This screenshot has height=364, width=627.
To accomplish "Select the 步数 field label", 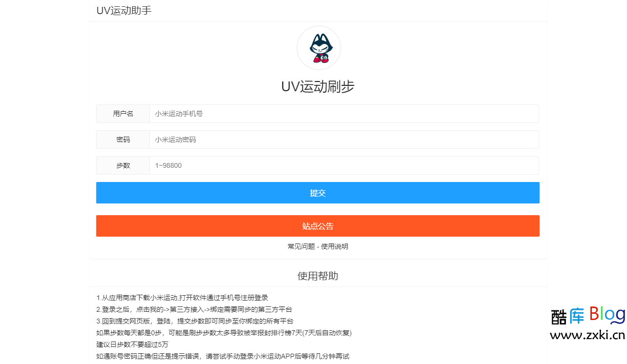I will coord(123,165).
